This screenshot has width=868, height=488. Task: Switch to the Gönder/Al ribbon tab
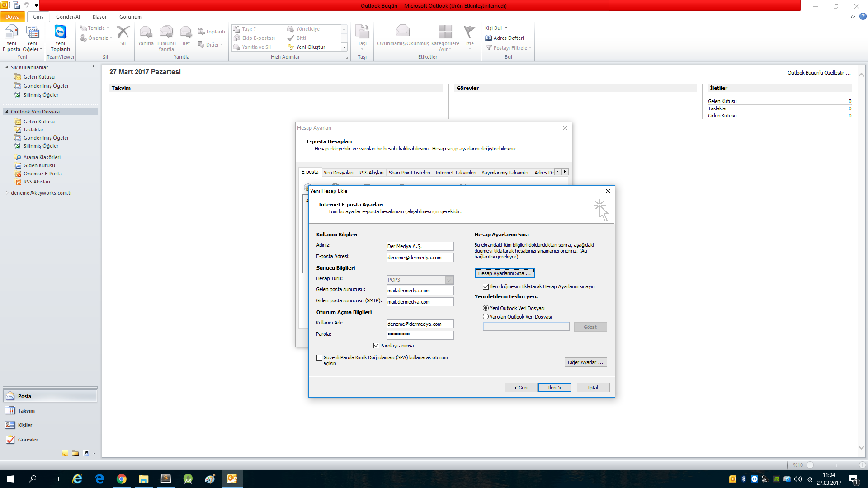pos(68,17)
